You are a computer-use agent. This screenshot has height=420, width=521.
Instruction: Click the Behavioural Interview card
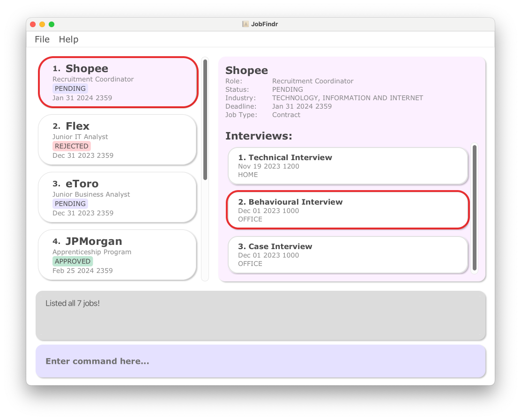pos(348,210)
